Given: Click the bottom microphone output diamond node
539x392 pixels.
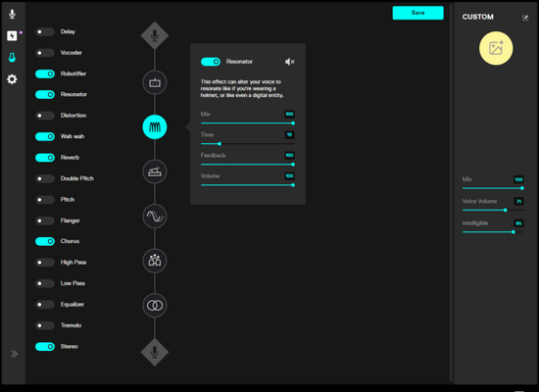Looking at the screenshot, I should point(155,352).
